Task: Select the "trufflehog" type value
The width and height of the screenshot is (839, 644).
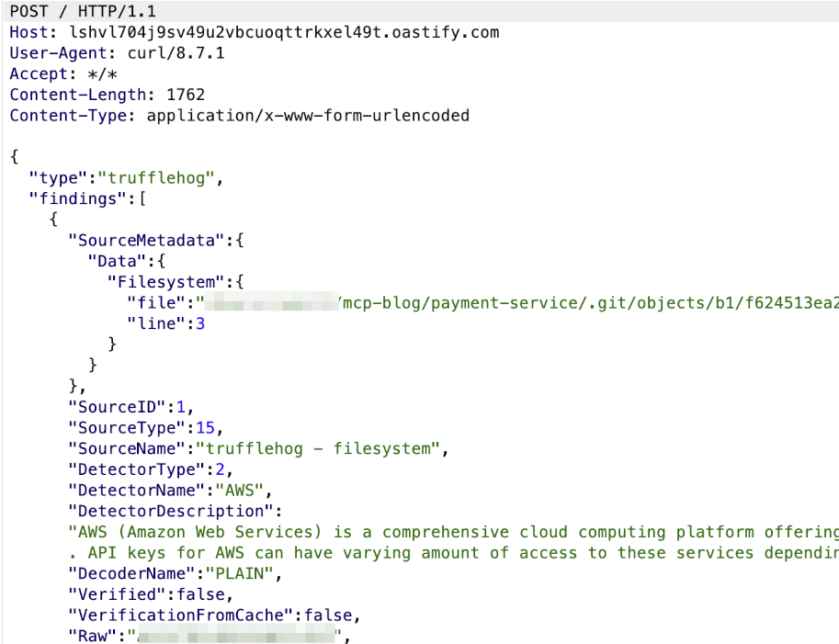Action: (x=155, y=177)
